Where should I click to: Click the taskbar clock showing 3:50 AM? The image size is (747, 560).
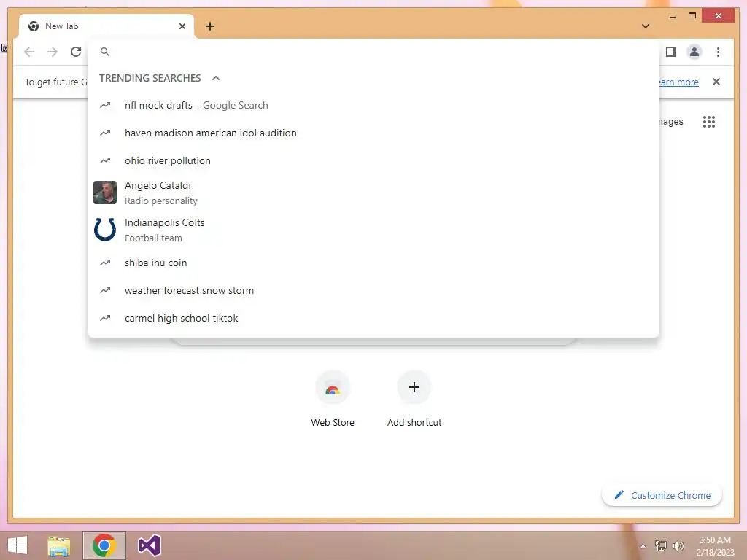point(715,546)
